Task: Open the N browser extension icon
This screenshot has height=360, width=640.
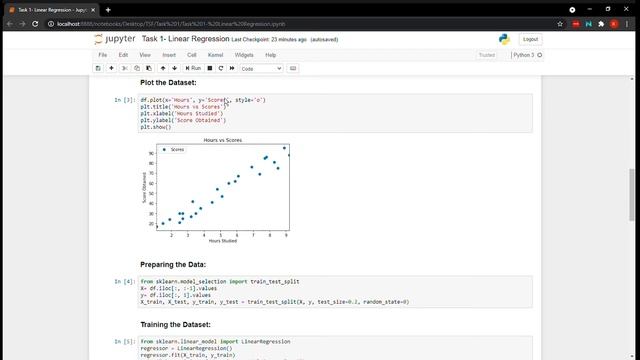Action: tap(589, 24)
